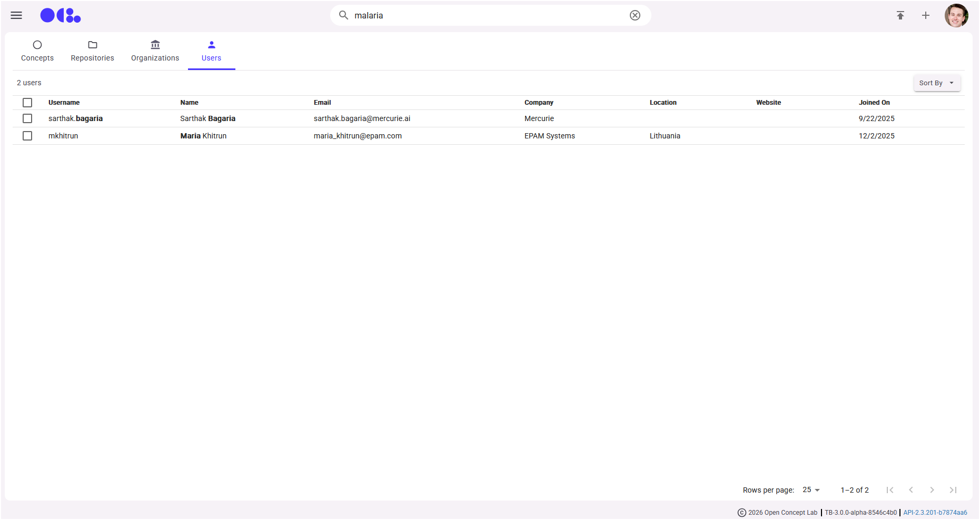Switch to the Concepts tab
980x520 pixels.
tap(37, 51)
